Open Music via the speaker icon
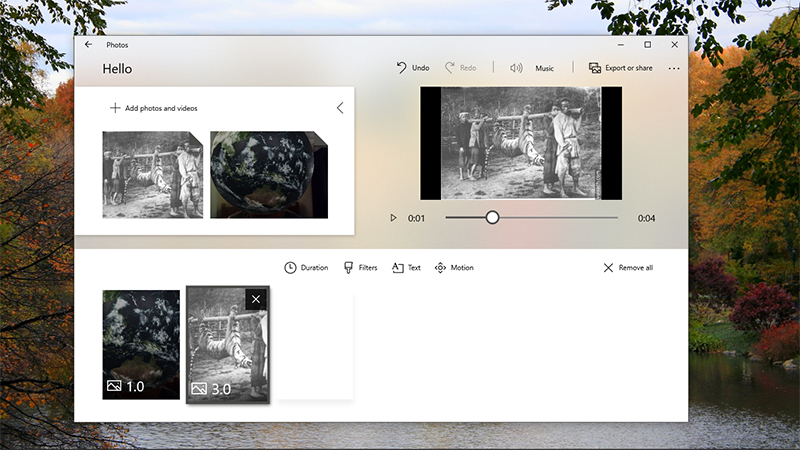The height and width of the screenshot is (450, 800). pyautogui.click(x=516, y=68)
